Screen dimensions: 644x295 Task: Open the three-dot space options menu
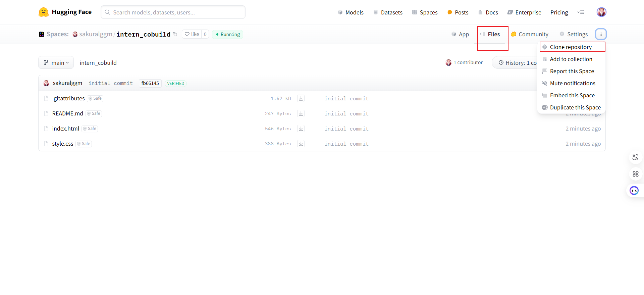pyautogui.click(x=601, y=34)
